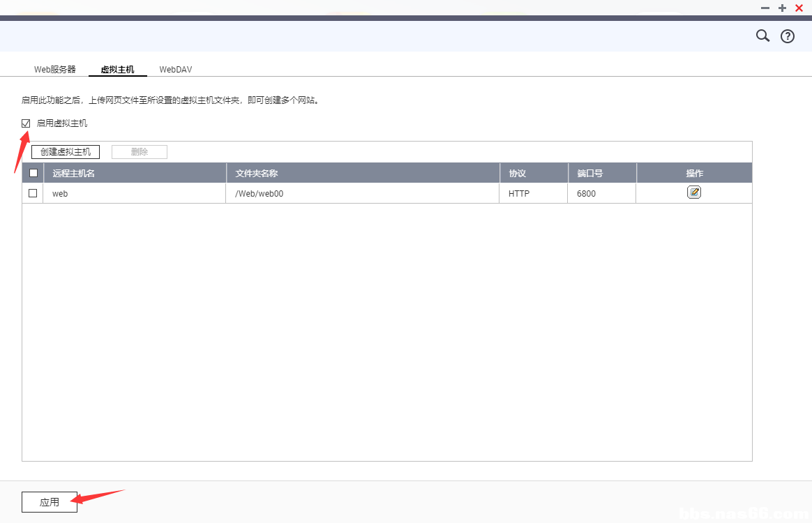Check the select-all checkbox in table header
The image size is (812, 523).
coord(33,173)
